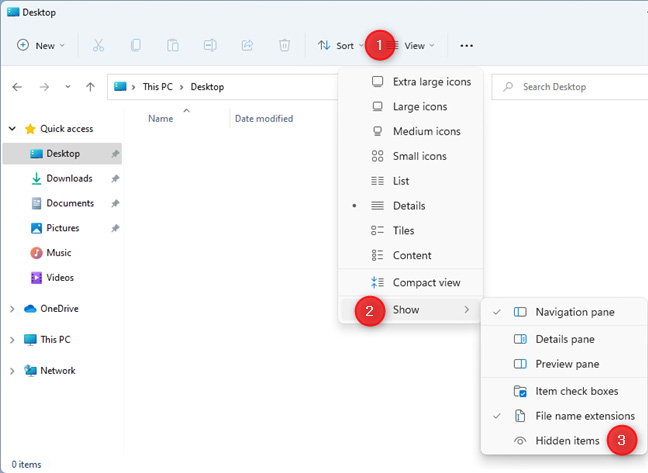Viewport: 648px width, 473px height.
Task: Go up one folder level arrow
Action: click(x=90, y=87)
